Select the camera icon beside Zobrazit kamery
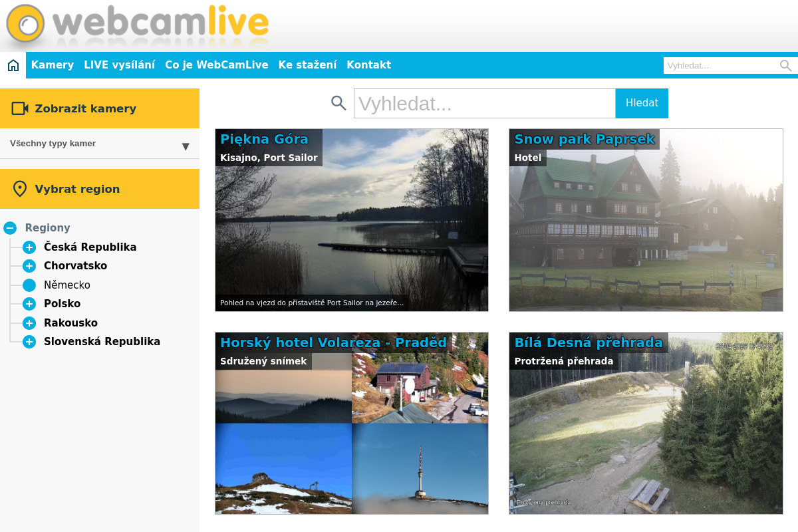The height and width of the screenshot is (532, 798). [x=20, y=108]
